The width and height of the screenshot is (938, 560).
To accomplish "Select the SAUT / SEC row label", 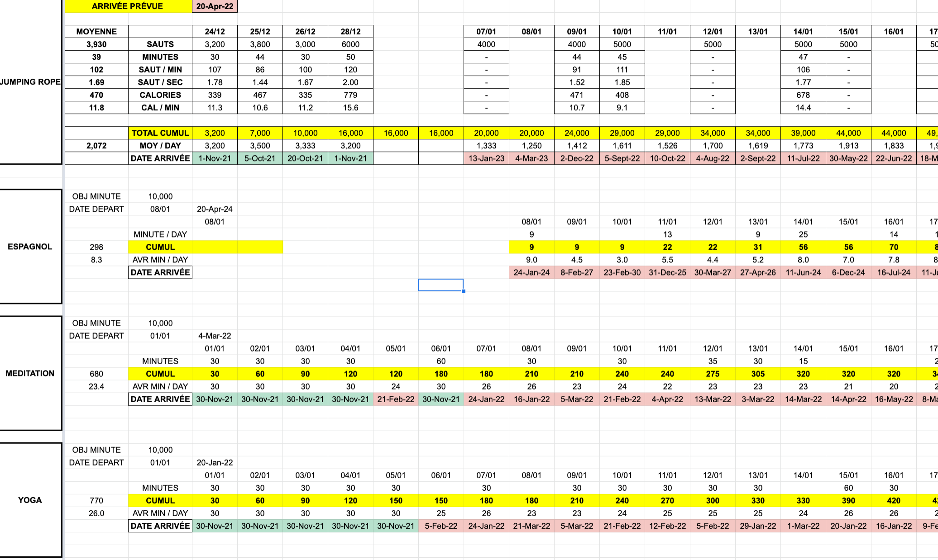I will [x=160, y=82].
